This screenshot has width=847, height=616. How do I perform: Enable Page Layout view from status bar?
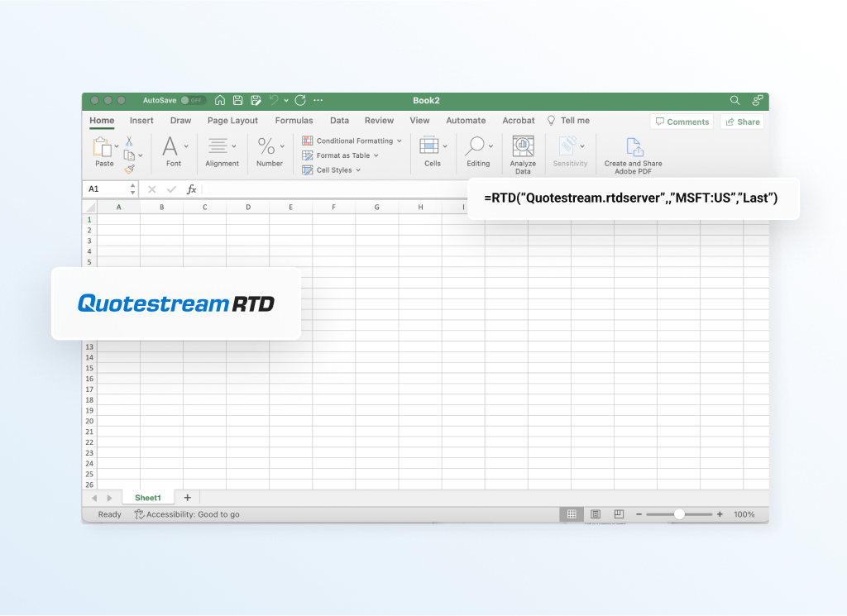click(595, 513)
